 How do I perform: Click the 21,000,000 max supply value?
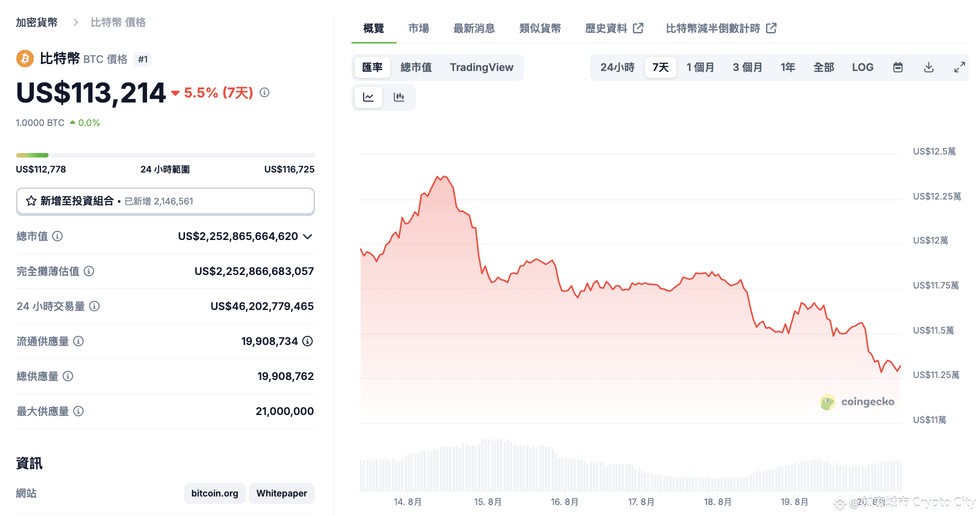[x=285, y=411]
